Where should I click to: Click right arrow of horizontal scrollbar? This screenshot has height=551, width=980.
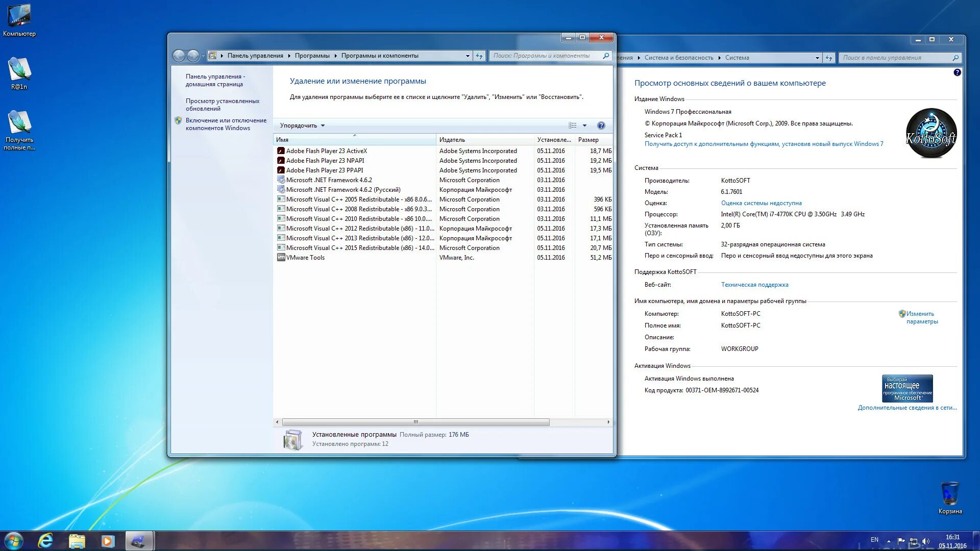(x=608, y=422)
